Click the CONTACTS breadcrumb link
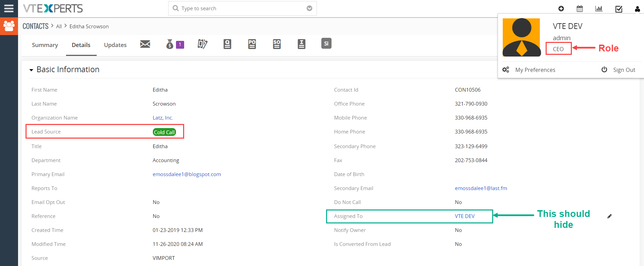The image size is (644, 266). click(35, 26)
